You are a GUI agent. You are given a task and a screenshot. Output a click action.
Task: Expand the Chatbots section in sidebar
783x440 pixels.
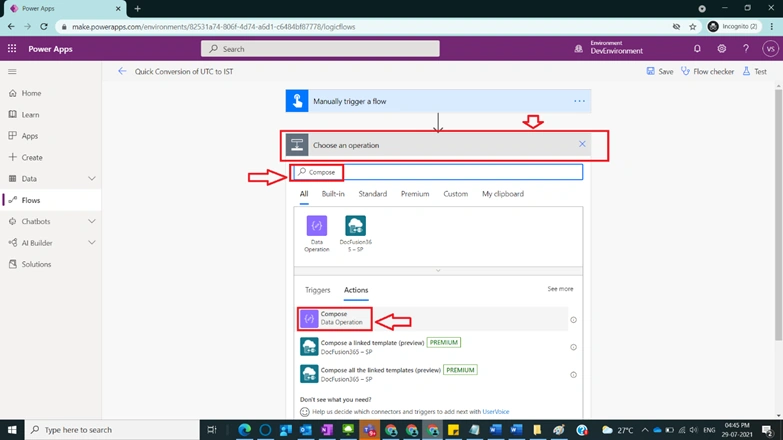pos(92,221)
